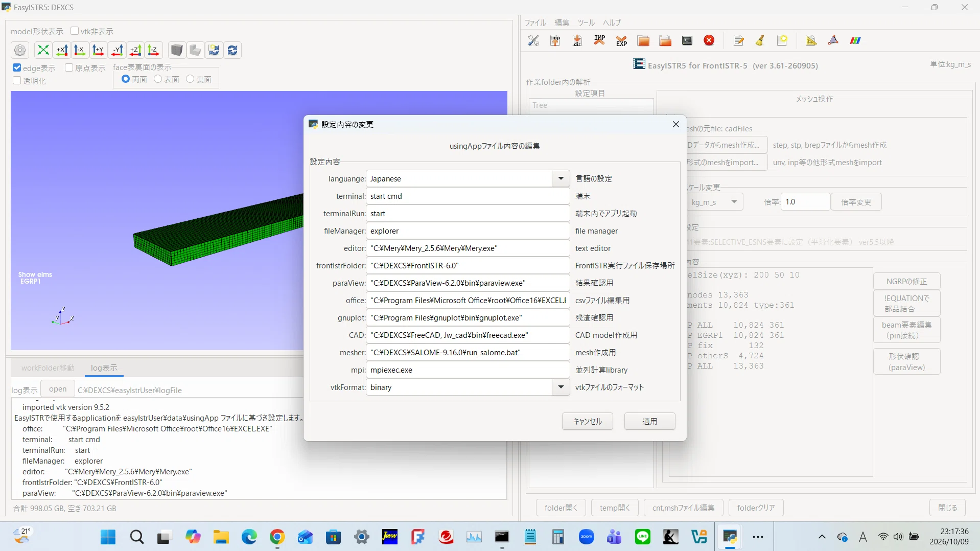Open the kg_m_s unit dropdown
Image resolution: width=980 pixels, height=551 pixels.
coord(715,202)
